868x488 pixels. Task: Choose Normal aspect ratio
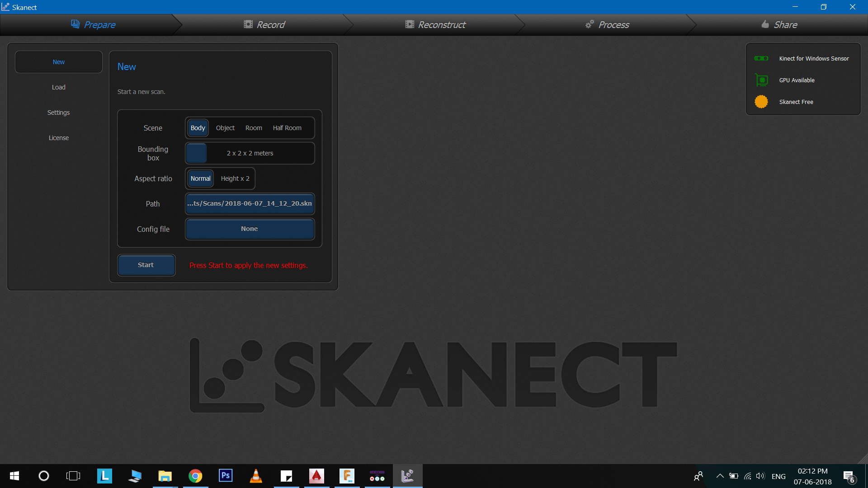point(200,178)
